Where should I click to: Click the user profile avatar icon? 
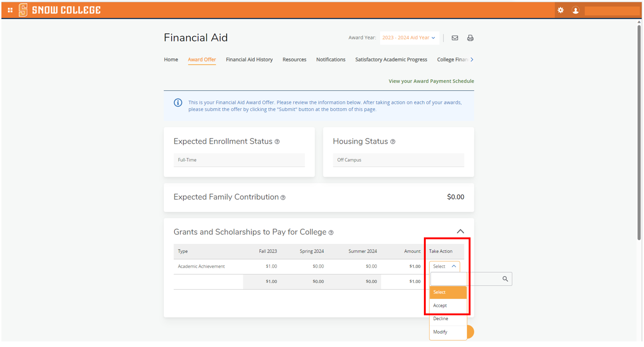575,10
